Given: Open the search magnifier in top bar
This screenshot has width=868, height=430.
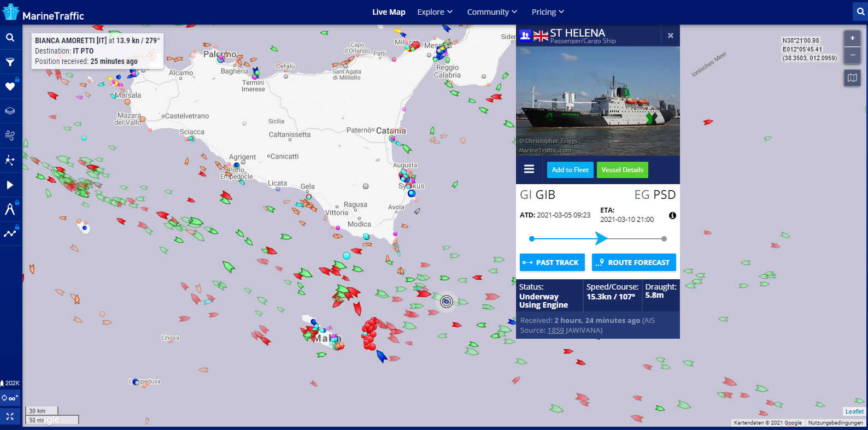Looking at the screenshot, I should [x=860, y=11].
